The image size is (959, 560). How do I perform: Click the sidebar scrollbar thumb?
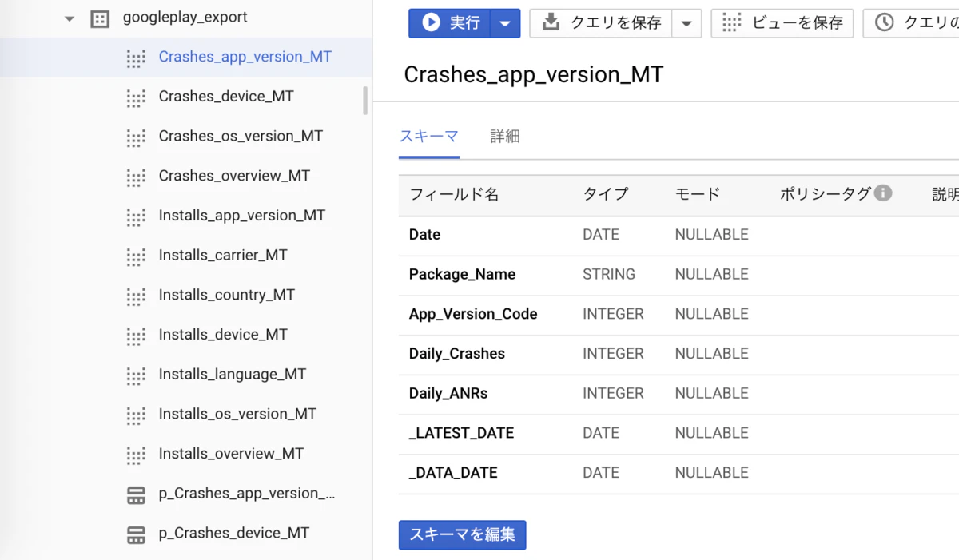click(365, 100)
